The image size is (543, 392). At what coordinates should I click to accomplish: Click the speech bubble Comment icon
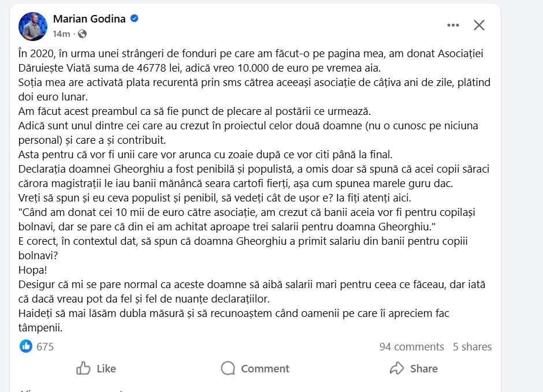pos(228,368)
